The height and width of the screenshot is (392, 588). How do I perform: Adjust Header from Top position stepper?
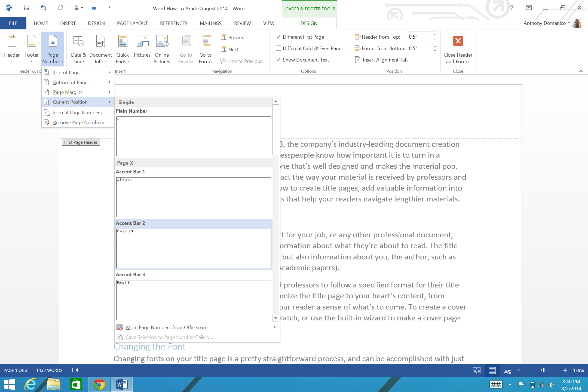point(434,37)
